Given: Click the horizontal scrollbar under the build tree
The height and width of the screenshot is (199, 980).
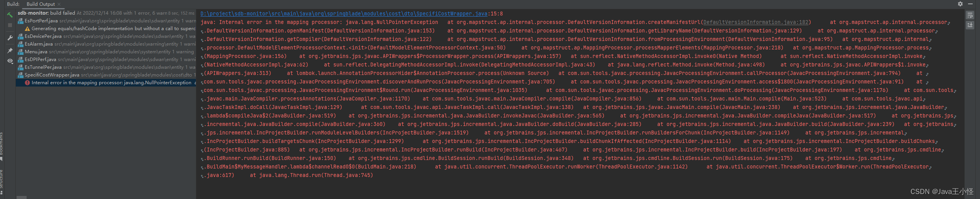Looking at the screenshot, I should coord(22,197).
